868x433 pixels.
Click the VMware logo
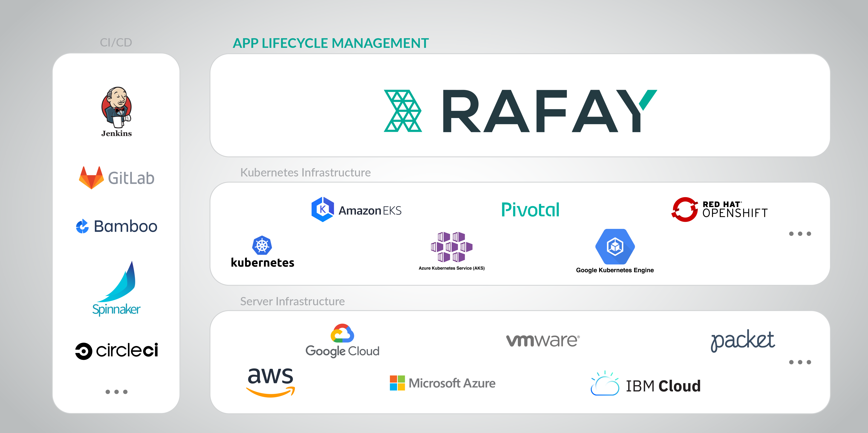[543, 340]
